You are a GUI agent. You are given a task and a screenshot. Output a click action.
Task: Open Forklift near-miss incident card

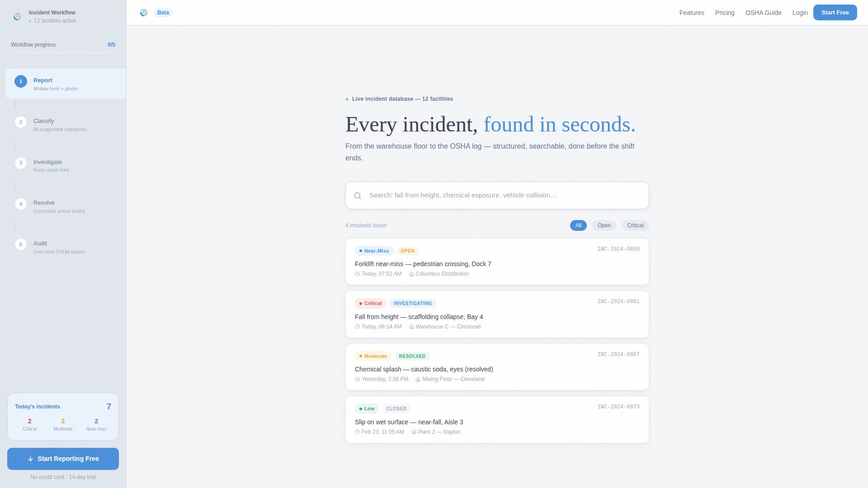point(497,262)
